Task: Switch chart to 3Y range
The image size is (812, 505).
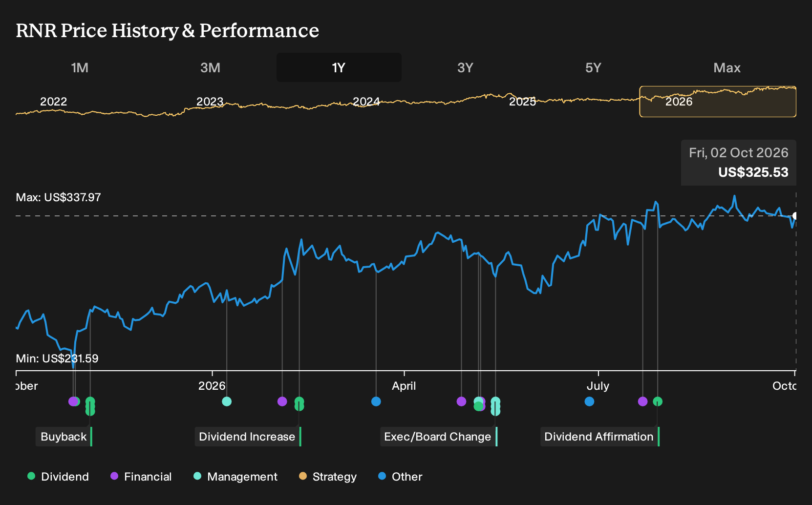Action: [x=465, y=67]
